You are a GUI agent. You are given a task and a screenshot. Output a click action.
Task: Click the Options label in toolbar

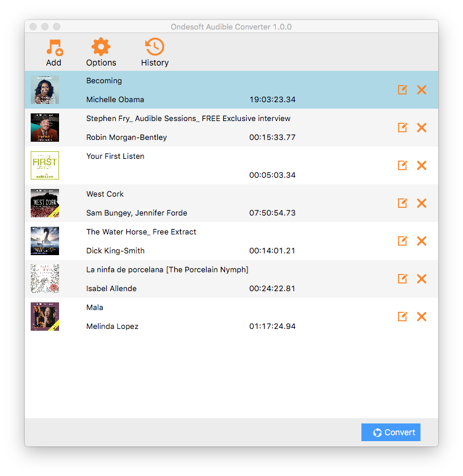(101, 63)
